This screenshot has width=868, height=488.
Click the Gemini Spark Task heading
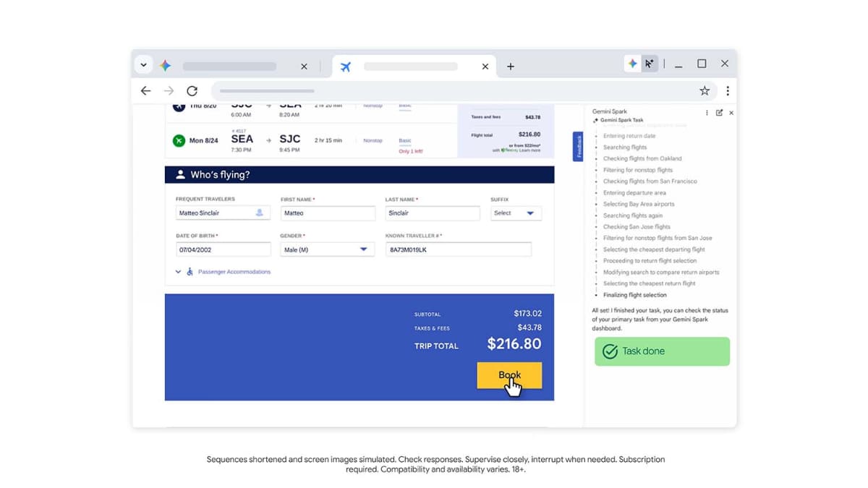621,120
